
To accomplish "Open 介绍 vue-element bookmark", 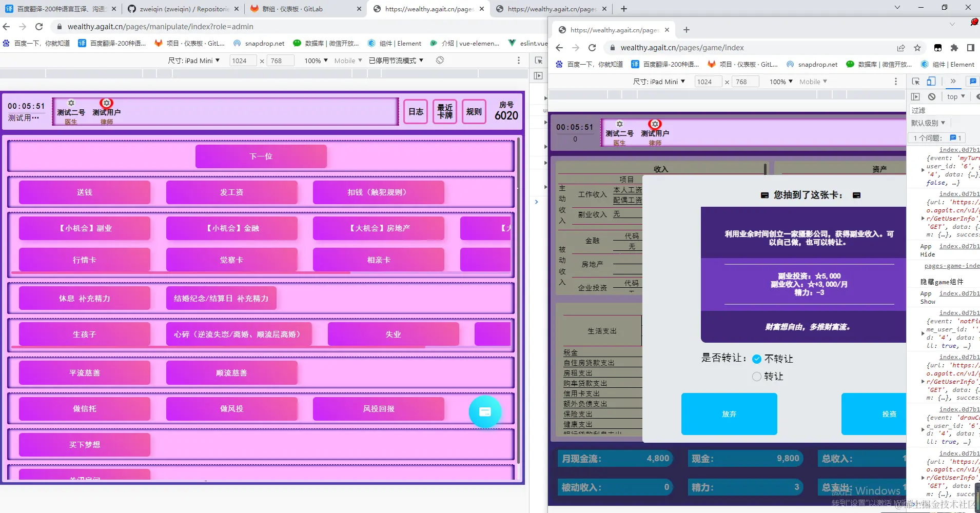I will [465, 44].
